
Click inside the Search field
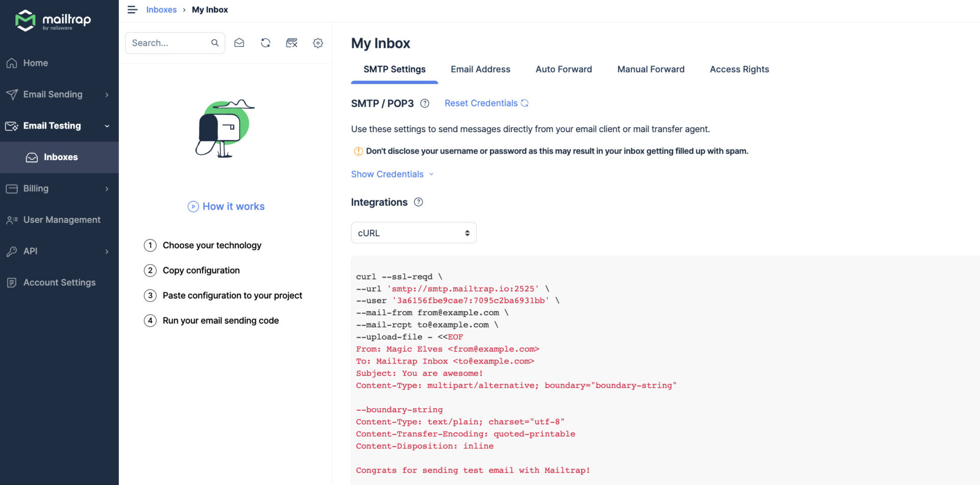(168, 43)
